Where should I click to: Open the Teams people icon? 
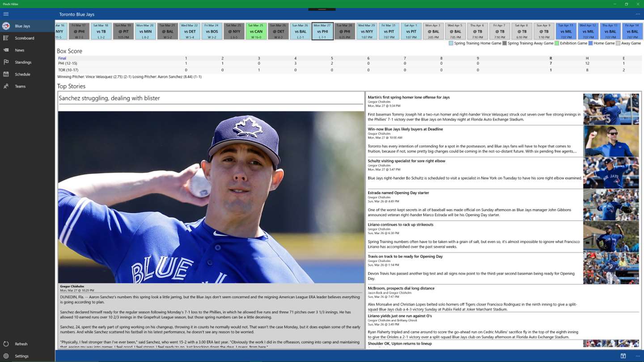[x=6, y=86]
